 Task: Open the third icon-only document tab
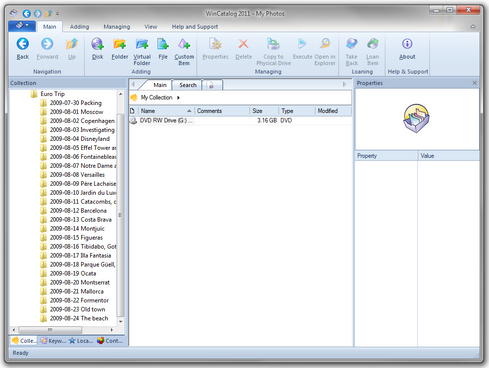pyautogui.click(x=212, y=85)
